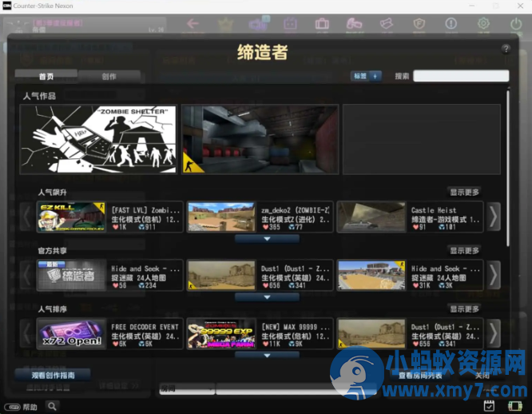Click the 标签 + tag button

point(366,76)
